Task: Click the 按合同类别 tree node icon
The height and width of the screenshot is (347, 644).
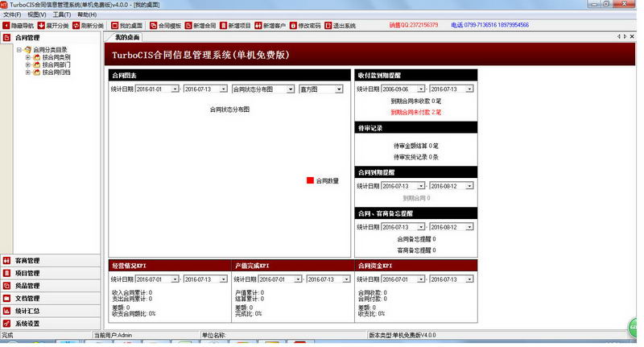Action: tap(36, 57)
